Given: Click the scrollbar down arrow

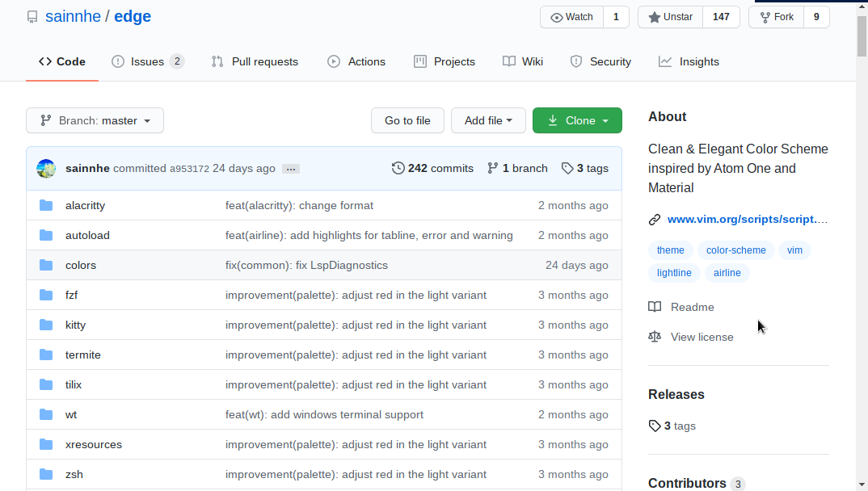Looking at the screenshot, I should click(862, 485).
